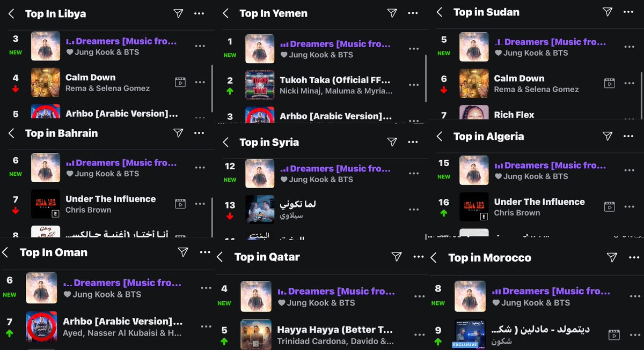Screen dimensions: 644x350
Task: Open the three-dot menu in Top in Sudan header
Action: [627, 11]
